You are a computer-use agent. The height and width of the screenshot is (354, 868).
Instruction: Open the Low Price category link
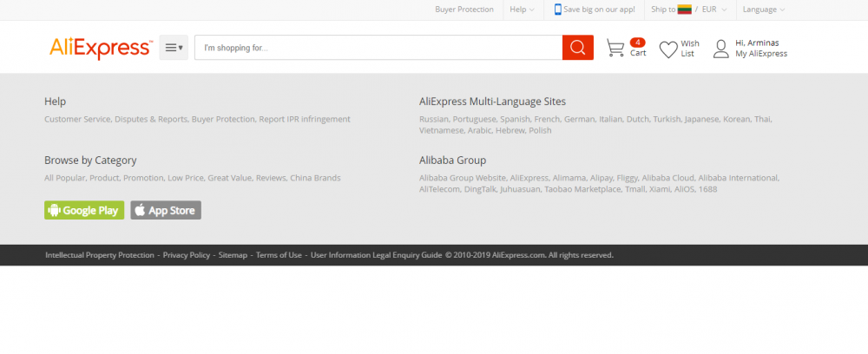pyautogui.click(x=186, y=178)
